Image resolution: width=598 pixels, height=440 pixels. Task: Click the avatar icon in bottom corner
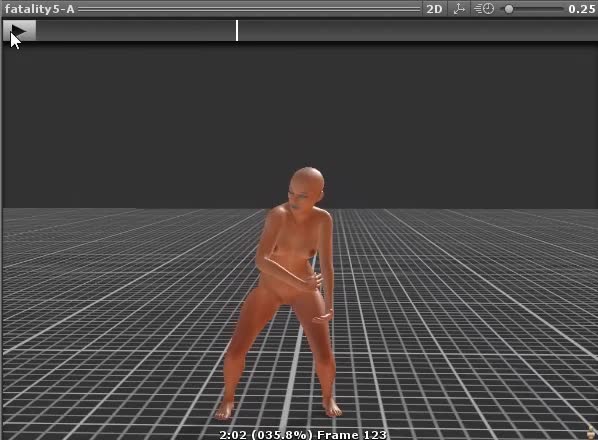tap(592, 432)
